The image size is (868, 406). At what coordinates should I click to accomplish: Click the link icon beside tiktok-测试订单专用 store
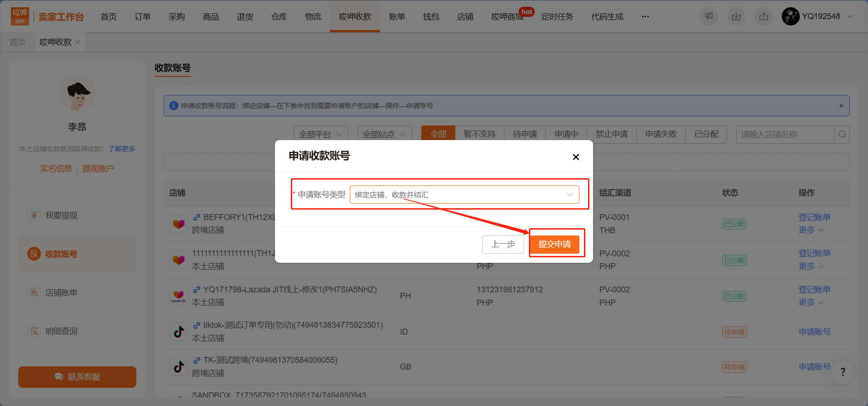click(197, 325)
